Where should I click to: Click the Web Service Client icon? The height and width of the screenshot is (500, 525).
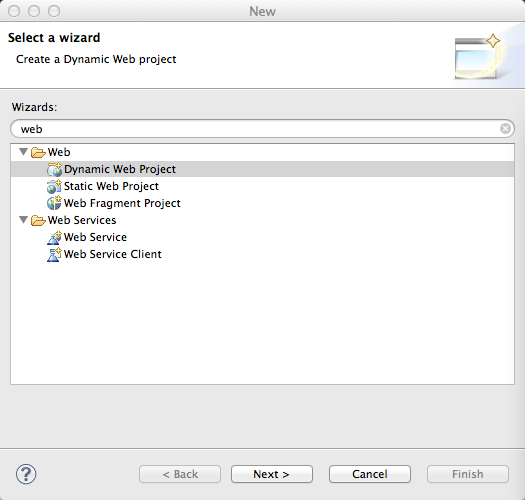coord(54,255)
